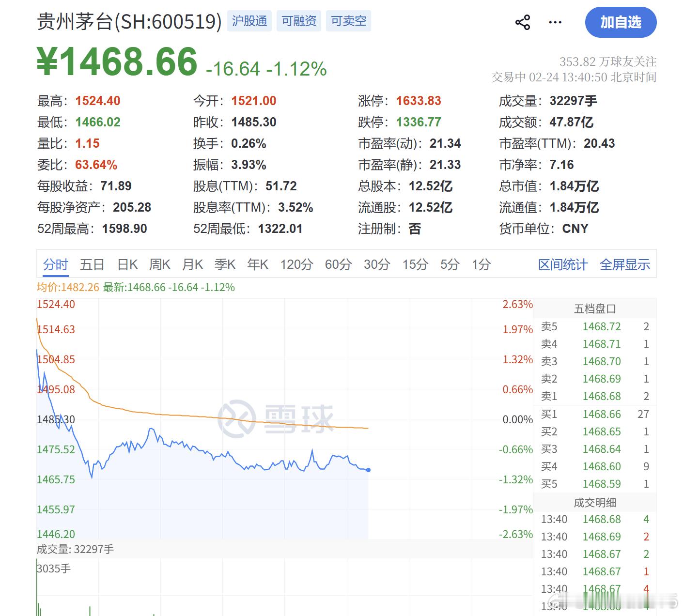
Task: Select the 15分 interval tab
Action: 414,264
